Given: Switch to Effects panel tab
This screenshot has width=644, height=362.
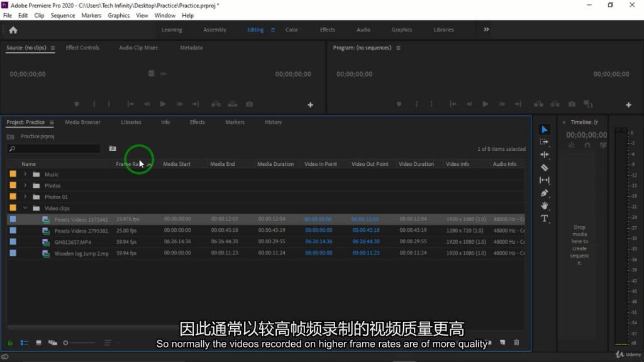Looking at the screenshot, I should [x=197, y=123].
